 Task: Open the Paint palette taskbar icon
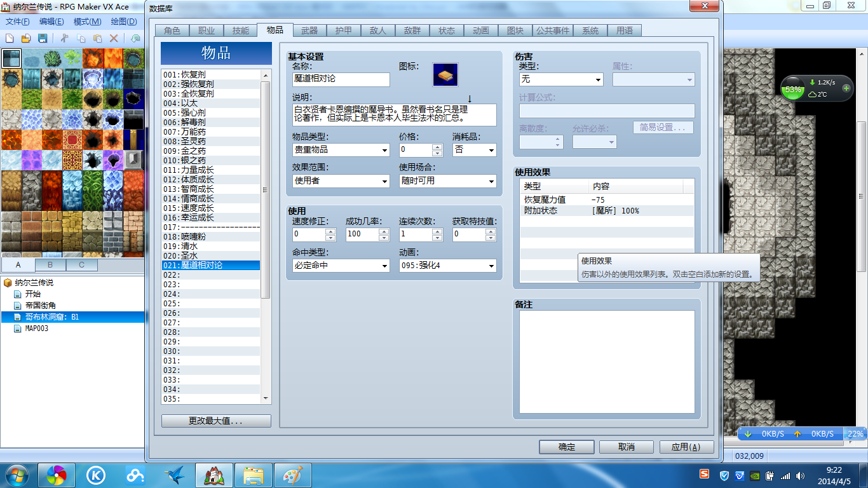click(x=293, y=475)
